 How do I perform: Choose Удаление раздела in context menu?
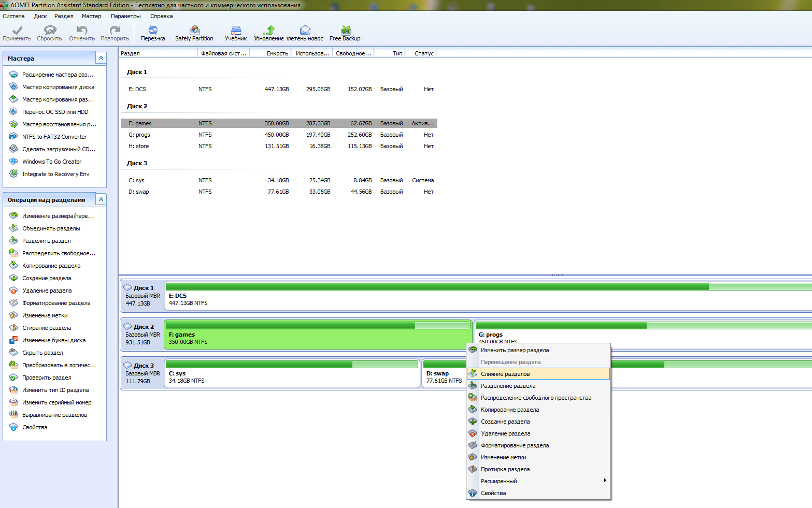coord(538,433)
